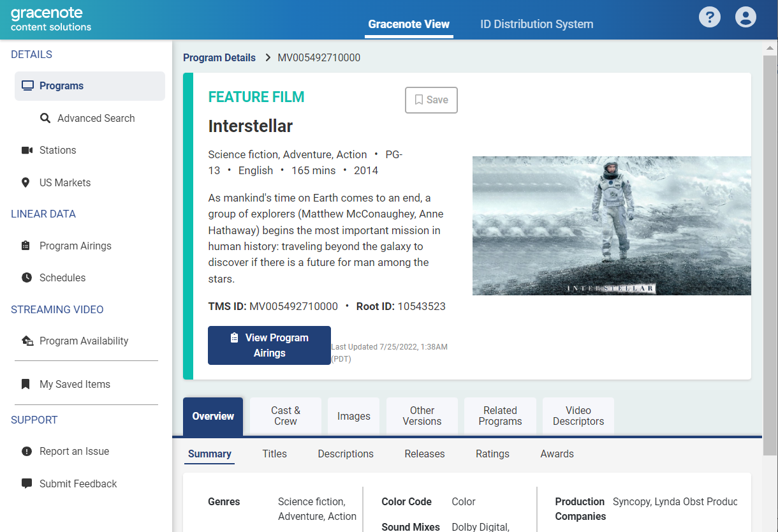Go to Program Details breadcrumb

[219, 58]
